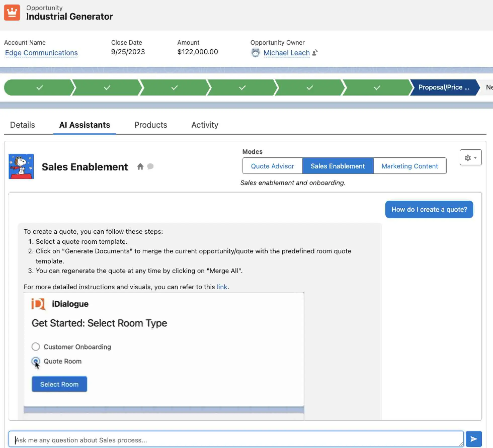
Task: Click the Opportunity crown icon
Action: click(x=12, y=12)
